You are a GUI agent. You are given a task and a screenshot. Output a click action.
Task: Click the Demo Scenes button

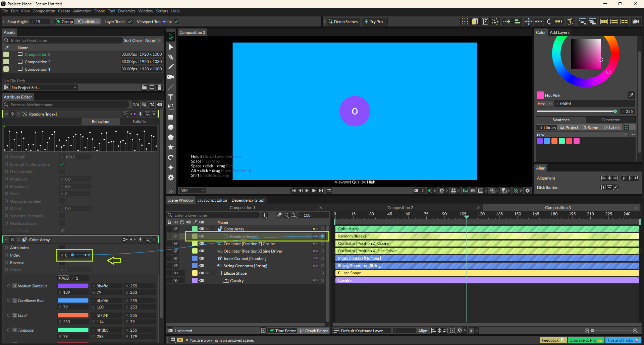[343, 22]
